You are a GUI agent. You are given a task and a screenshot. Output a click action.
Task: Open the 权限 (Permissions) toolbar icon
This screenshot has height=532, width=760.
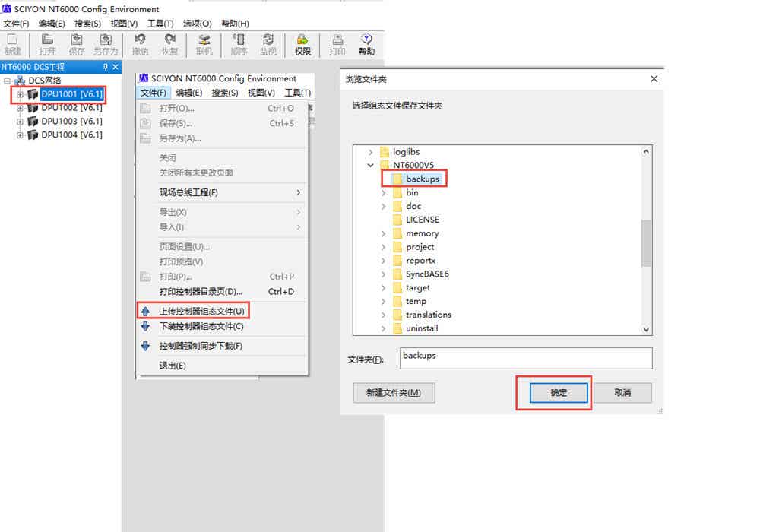(x=302, y=45)
